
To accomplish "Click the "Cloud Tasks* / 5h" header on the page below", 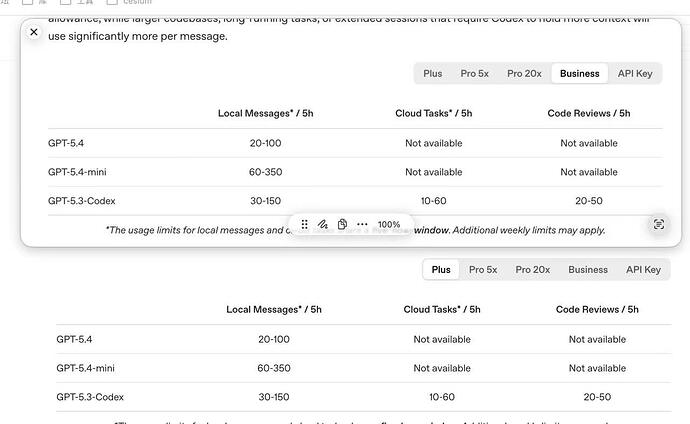I will click(442, 310).
